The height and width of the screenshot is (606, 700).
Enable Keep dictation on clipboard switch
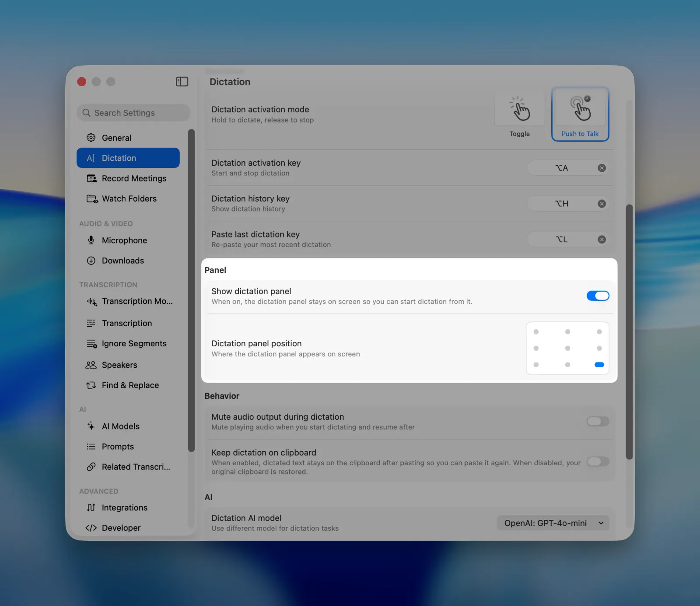[598, 462]
